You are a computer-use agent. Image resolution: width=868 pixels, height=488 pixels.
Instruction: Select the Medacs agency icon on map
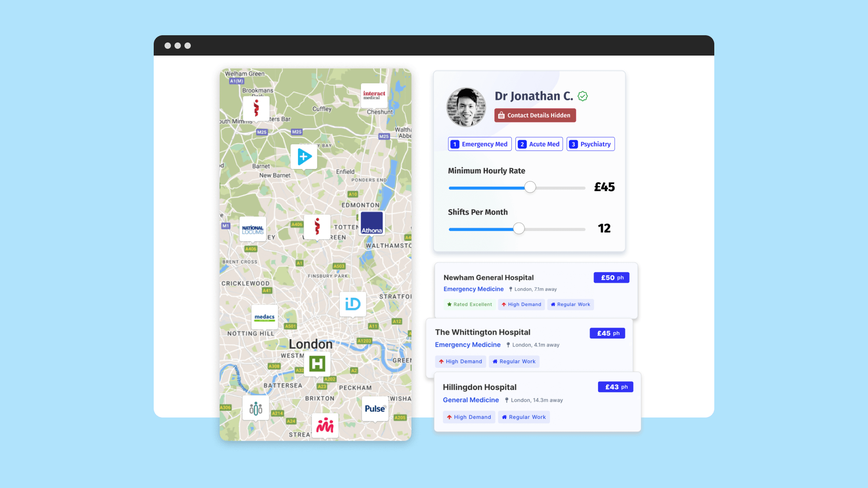pos(264,316)
